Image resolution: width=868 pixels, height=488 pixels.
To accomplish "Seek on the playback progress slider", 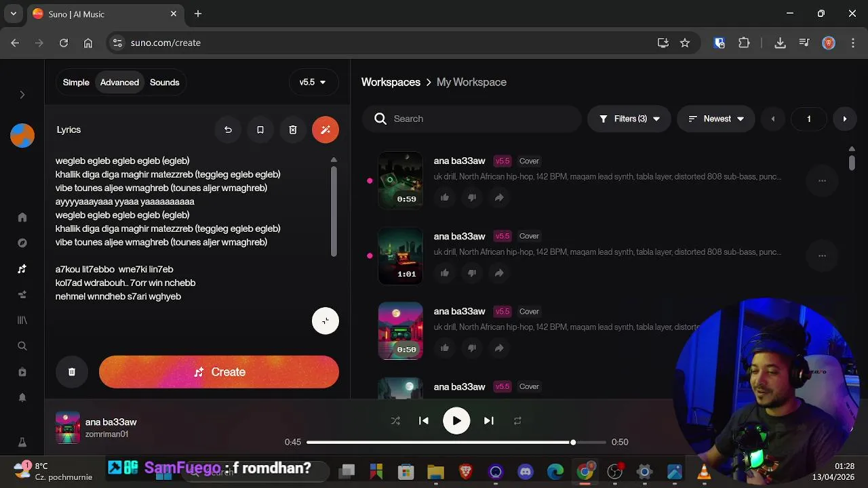I will 456,443.
